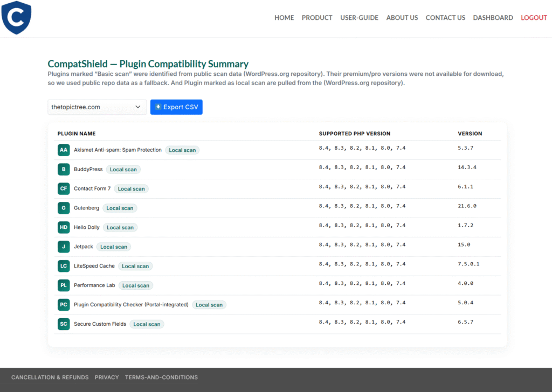
Task: Open the Dashboard nav link
Action: click(x=493, y=18)
